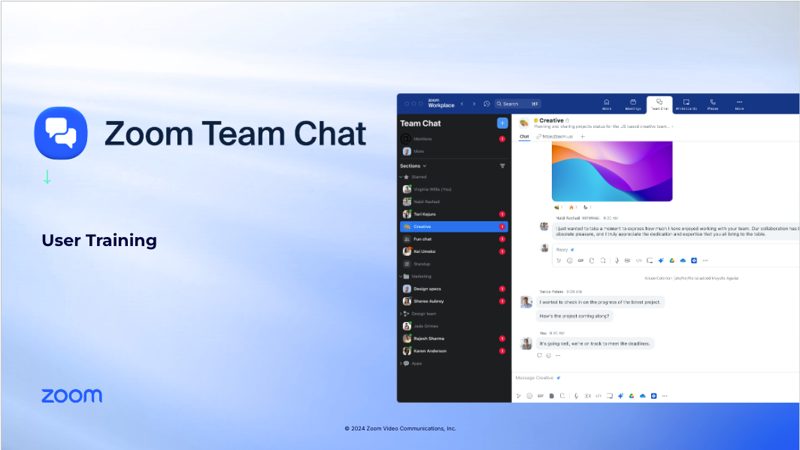Open the Whiteboards tab
800x450 pixels.
[x=686, y=105]
